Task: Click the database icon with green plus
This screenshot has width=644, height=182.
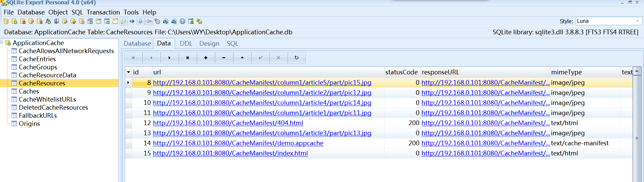Action: pos(14,21)
